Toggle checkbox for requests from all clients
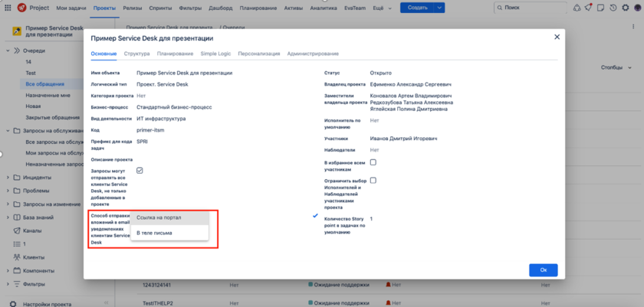Image resolution: width=644 pixels, height=307 pixels. [x=140, y=171]
